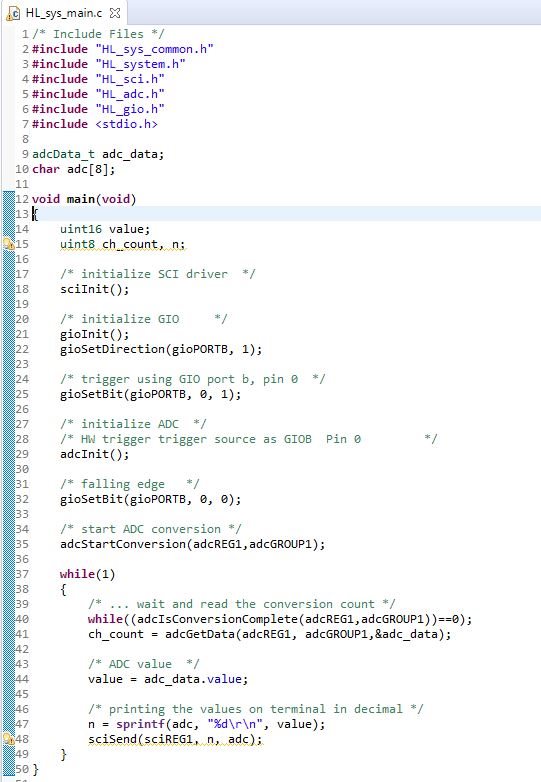The image size is (541, 782).
Task: Click the "value = adc_data.value;" line
Action: point(168,679)
